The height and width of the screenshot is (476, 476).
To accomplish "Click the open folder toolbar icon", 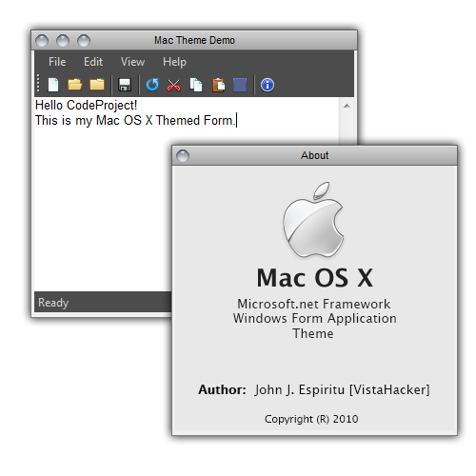I will [75, 85].
